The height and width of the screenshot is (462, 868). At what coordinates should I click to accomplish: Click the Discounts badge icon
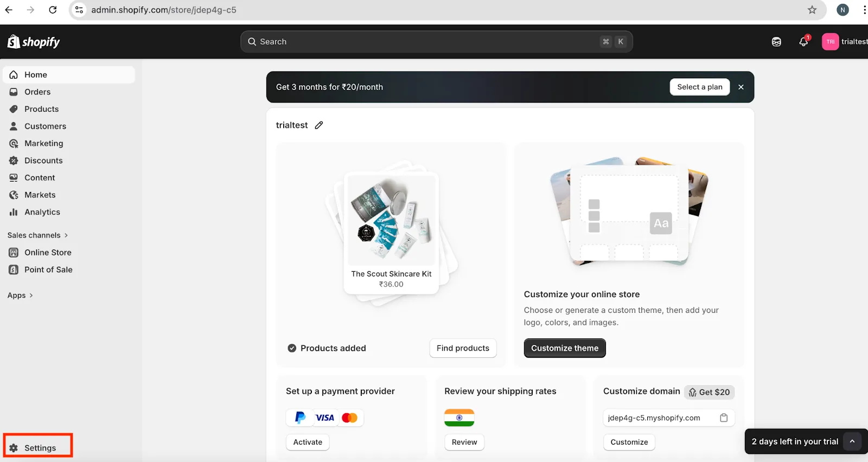(14, 161)
